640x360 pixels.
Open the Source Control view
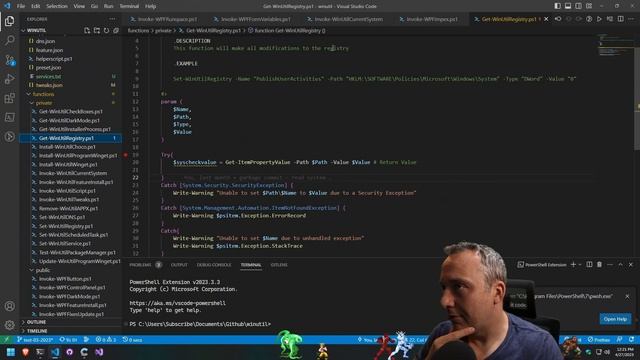point(9,60)
